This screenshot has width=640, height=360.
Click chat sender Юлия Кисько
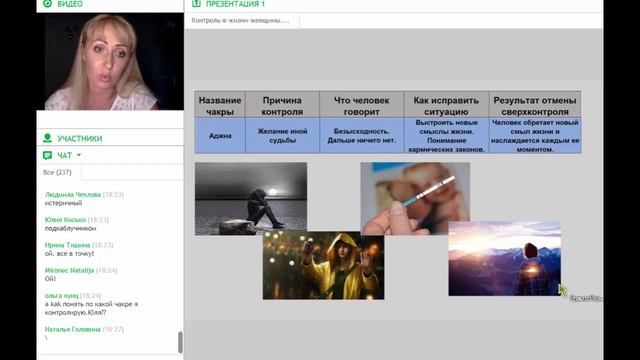(65, 220)
